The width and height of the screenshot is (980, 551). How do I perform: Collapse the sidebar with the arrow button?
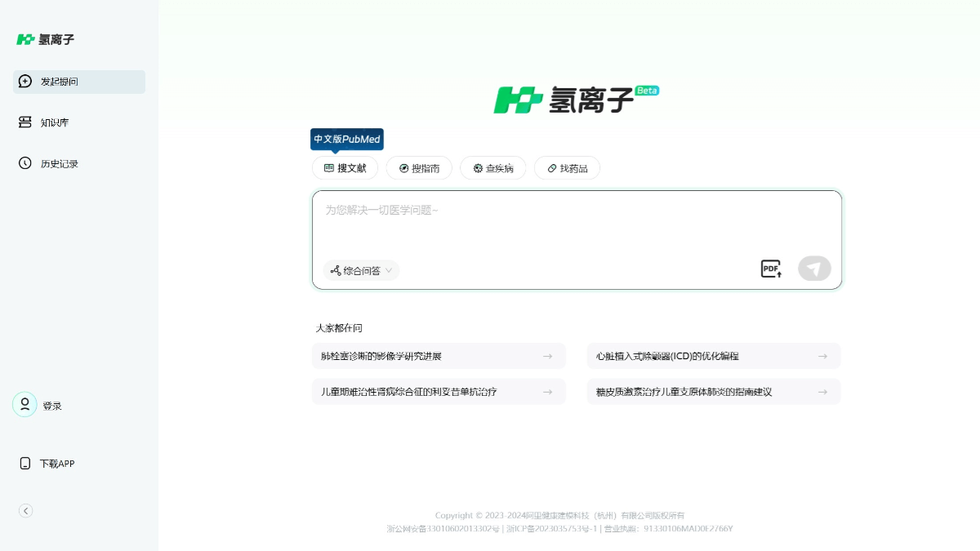(25, 510)
